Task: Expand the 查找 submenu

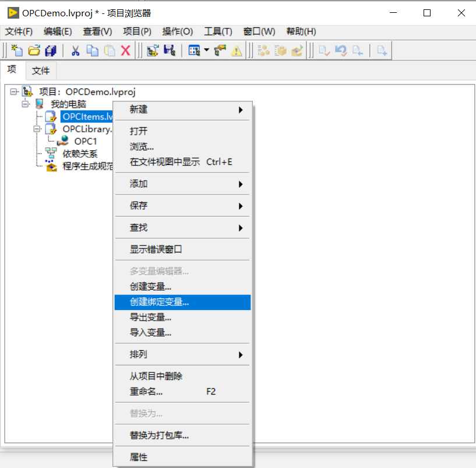Action: [x=183, y=228]
